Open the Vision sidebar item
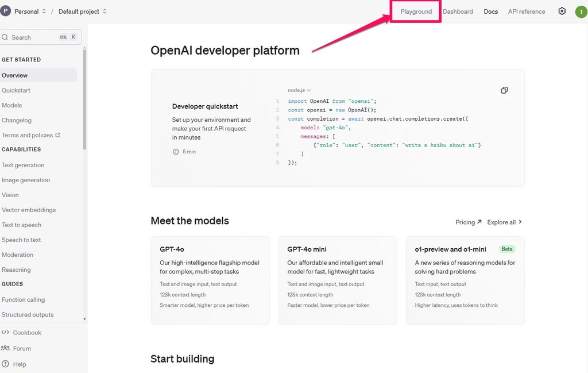 pos(10,195)
